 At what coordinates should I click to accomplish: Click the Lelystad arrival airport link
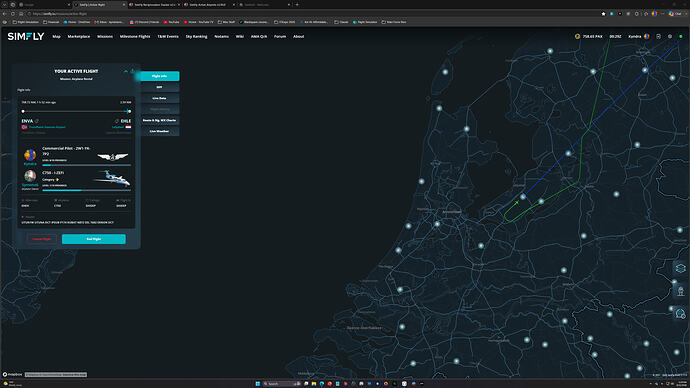tap(117, 127)
